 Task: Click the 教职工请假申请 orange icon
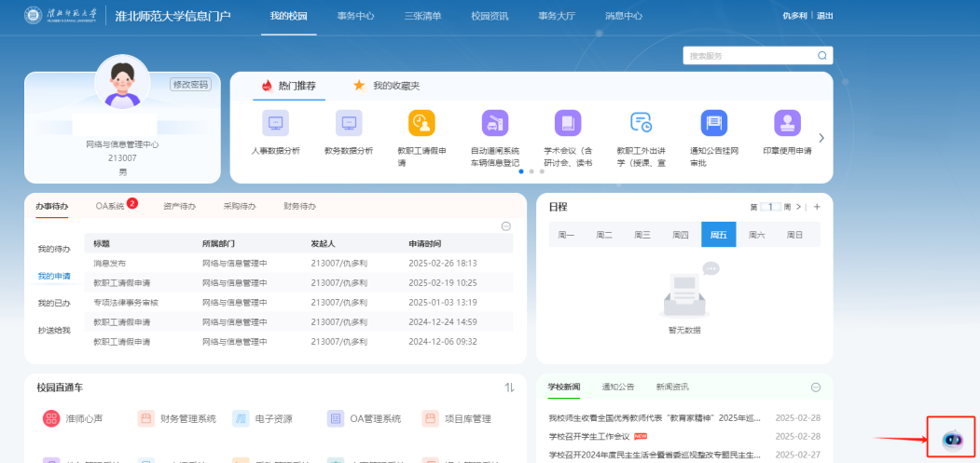pos(421,123)
